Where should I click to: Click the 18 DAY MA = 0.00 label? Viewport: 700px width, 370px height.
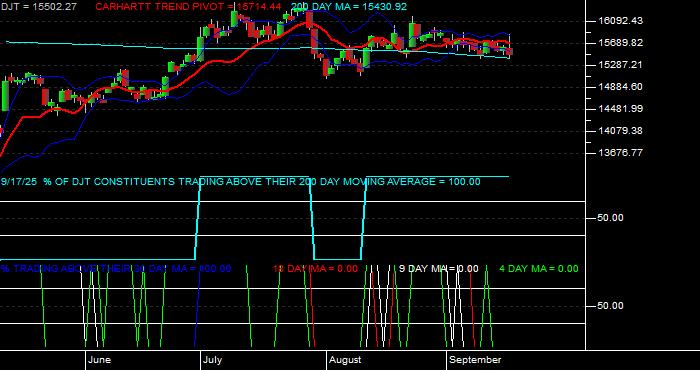click(315, 268)
